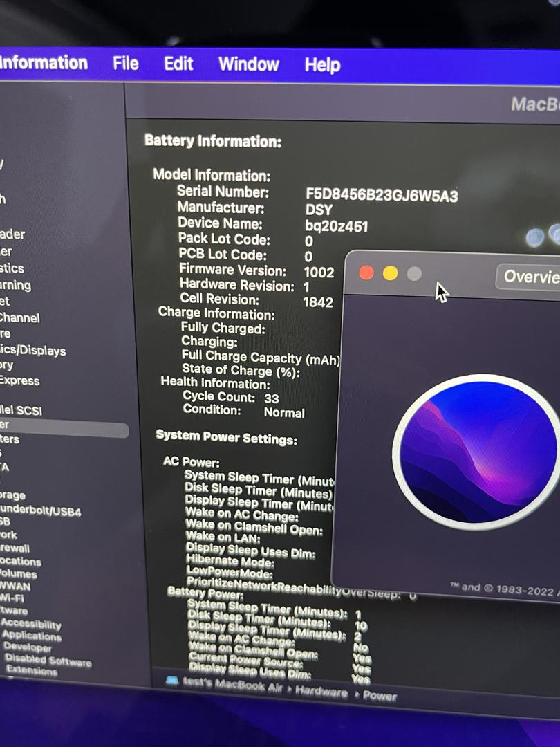The image size is (560, 747).
Task: Select the Locations sidebar item
Action: point(21,561)
